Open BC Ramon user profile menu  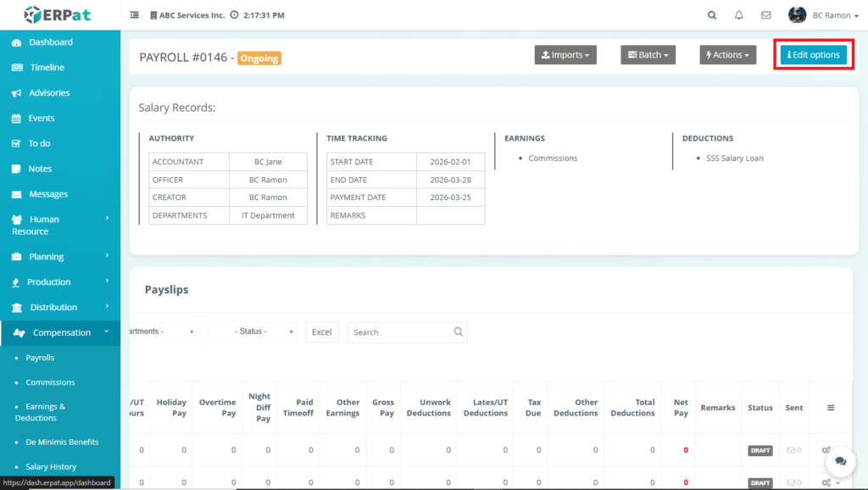pos(821,15)
